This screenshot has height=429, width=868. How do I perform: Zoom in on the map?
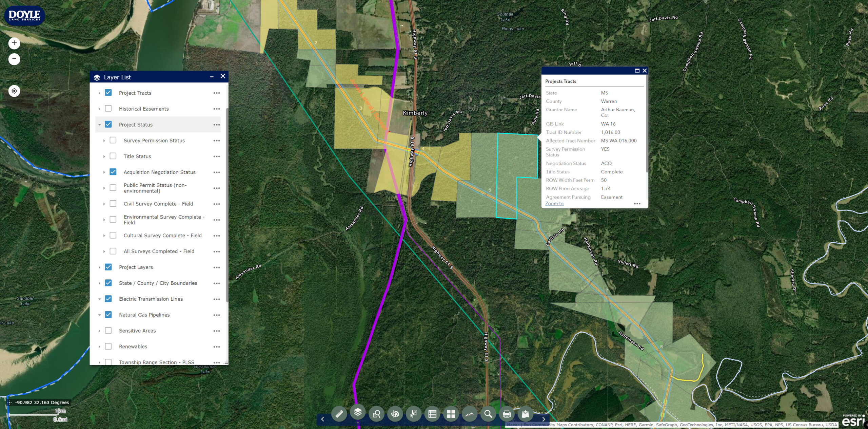point(14,43)
